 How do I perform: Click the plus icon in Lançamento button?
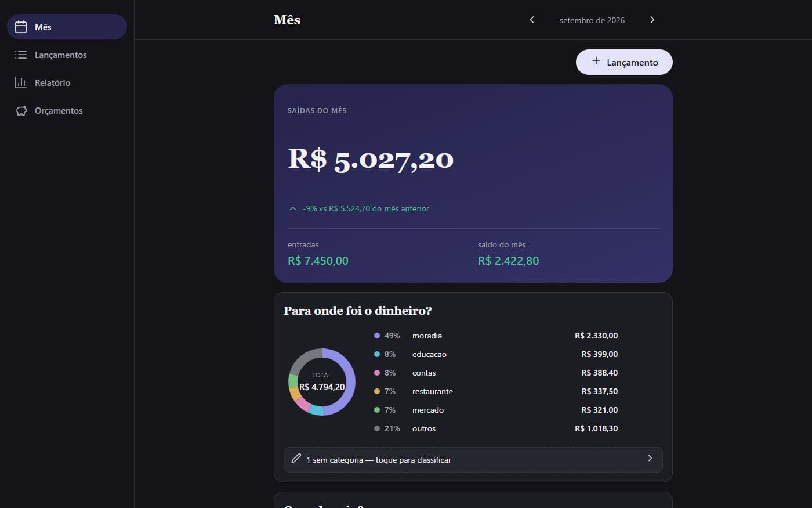[x=596, y=60]
